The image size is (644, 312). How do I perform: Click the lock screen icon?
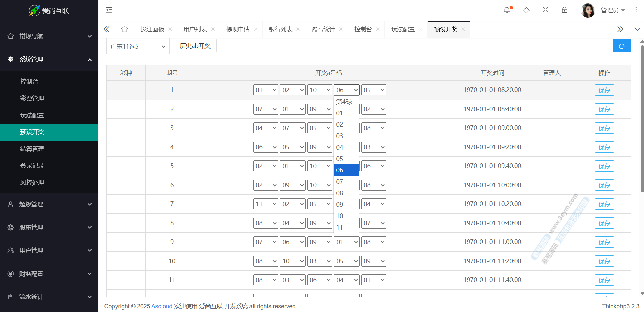[565, 10]
